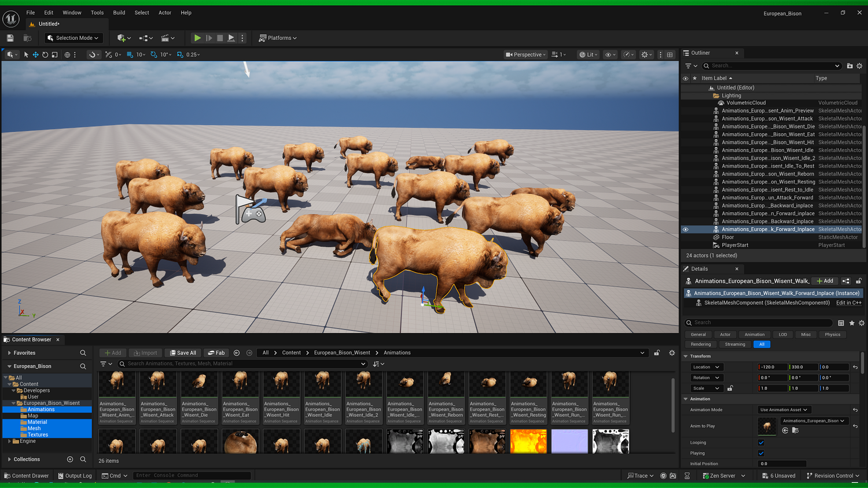The width and height of the screenshot is (868, 488).
Task: Open the Details property matrix grid icon
Action: 841,323
